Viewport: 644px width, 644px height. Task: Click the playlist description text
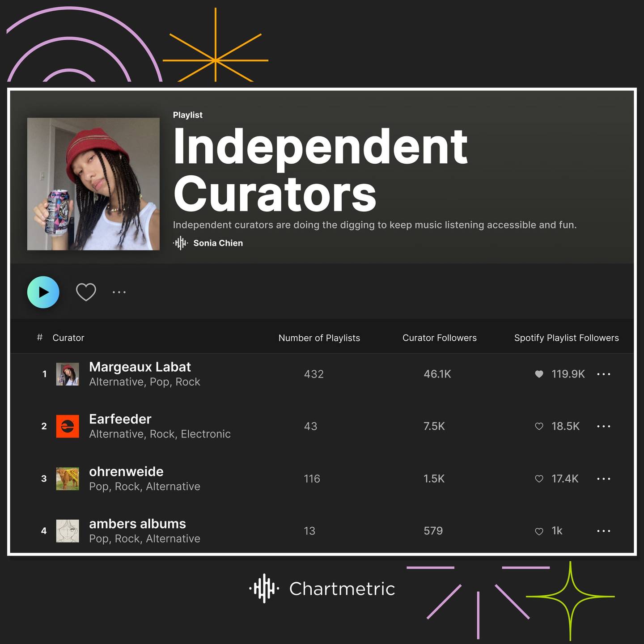[x=375, y=225]
